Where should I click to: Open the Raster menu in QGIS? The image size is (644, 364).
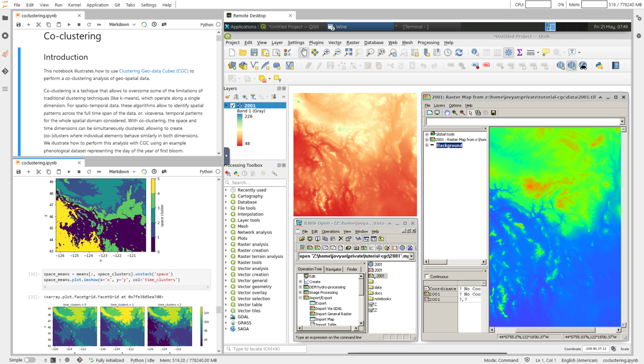(x=352, y=42)
